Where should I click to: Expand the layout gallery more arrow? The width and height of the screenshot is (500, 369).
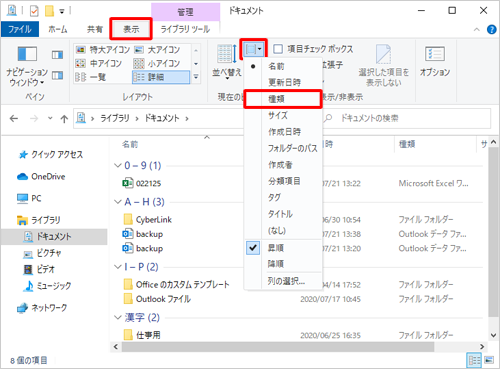point(196,77)
